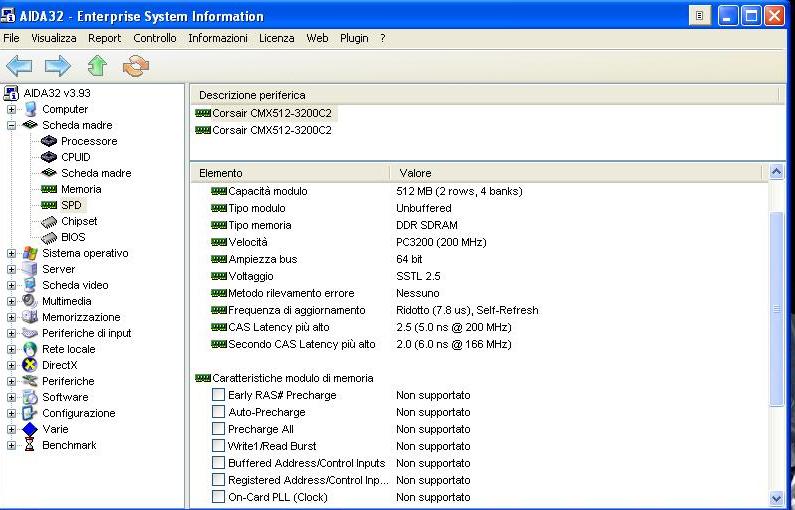Expand the Memorizzazione tree node

tap(11, 317)
